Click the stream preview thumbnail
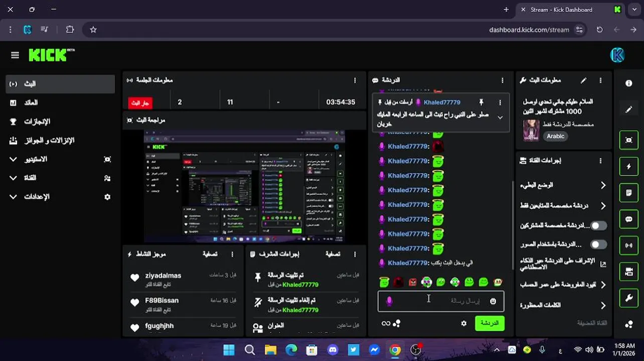This screenshot has width=644, height=361. (244, 187)
